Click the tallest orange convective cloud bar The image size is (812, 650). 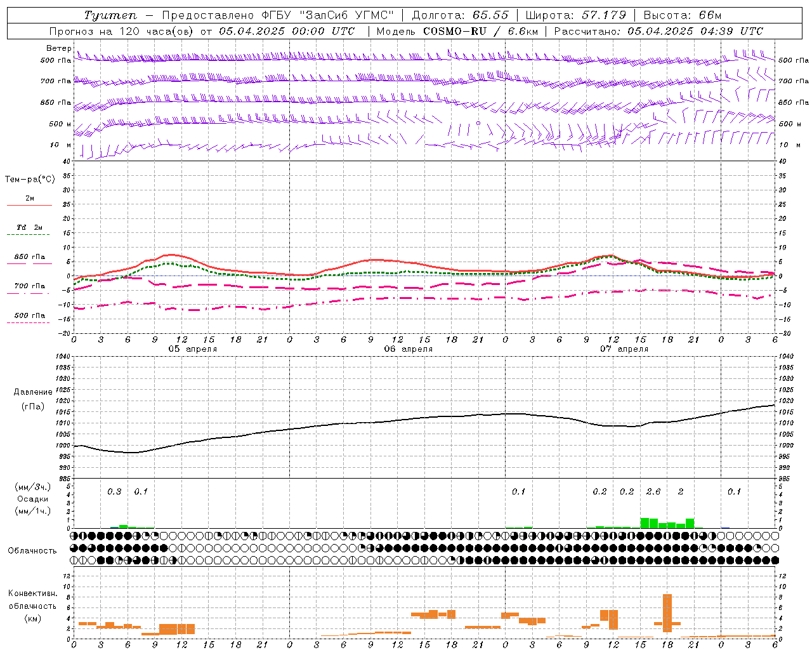(667, 613)
